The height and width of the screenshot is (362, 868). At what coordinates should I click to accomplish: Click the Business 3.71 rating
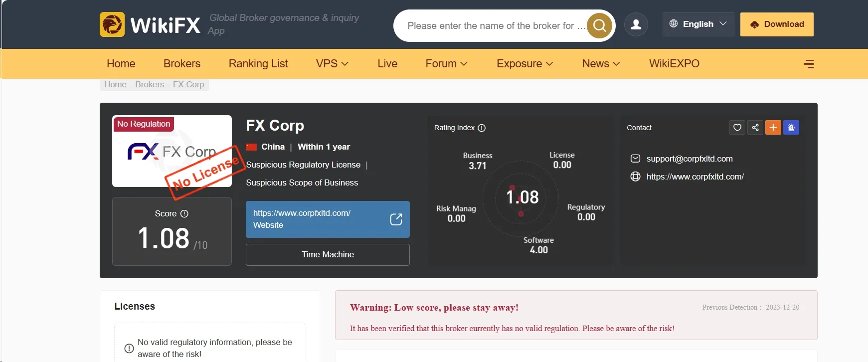point(478,161)
